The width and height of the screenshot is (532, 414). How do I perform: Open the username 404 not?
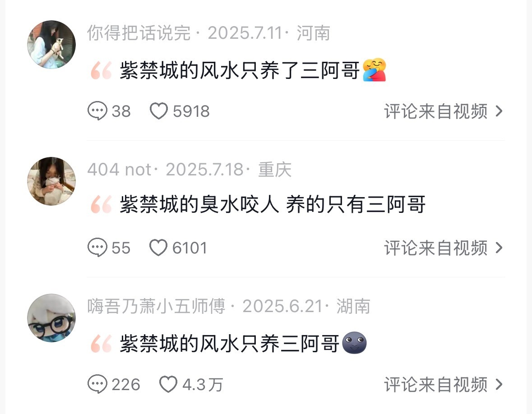(119, 170)
